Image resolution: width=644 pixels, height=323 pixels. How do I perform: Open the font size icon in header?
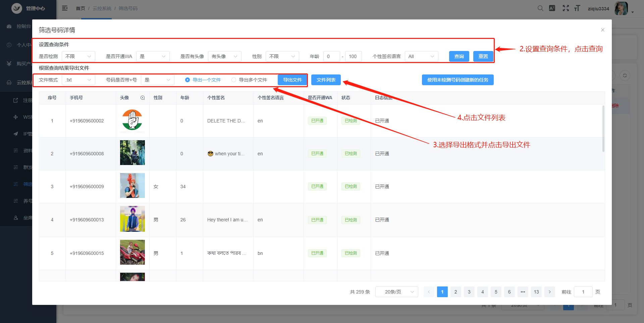(577, 8)
